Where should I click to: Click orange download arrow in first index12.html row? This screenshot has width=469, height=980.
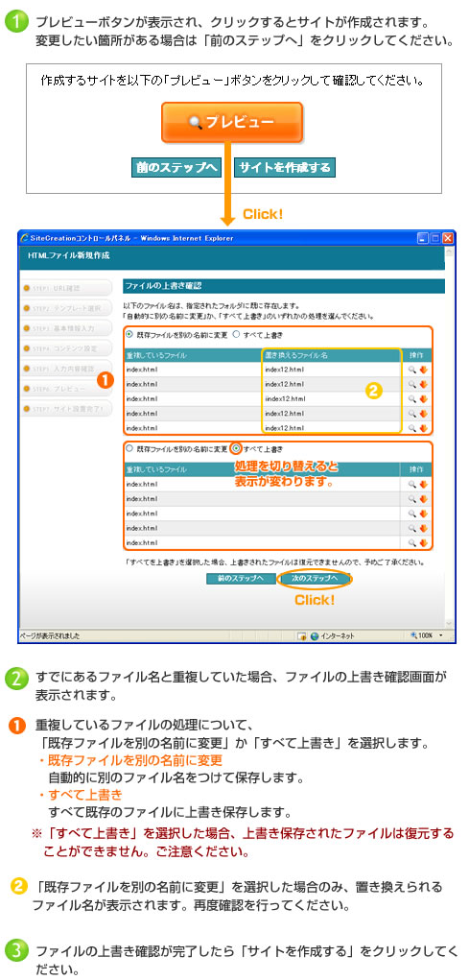423,370
